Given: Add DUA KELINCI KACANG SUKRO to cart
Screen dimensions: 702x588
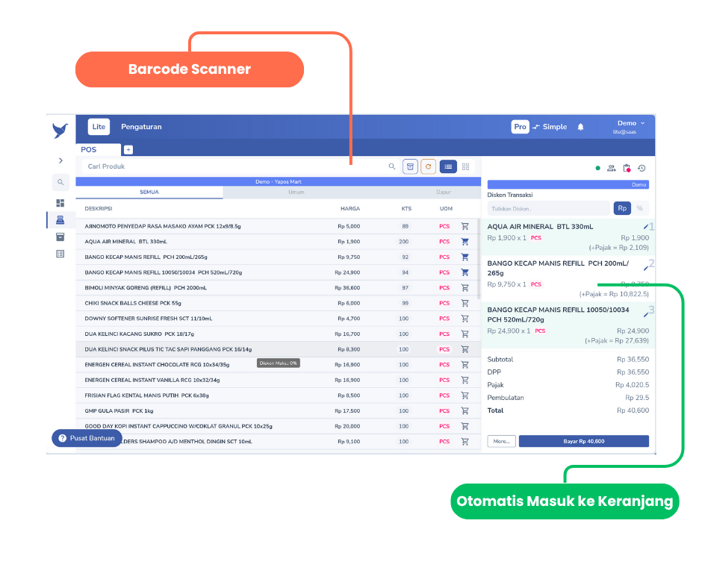Looking at the screenshot, I should click(465, 334).
